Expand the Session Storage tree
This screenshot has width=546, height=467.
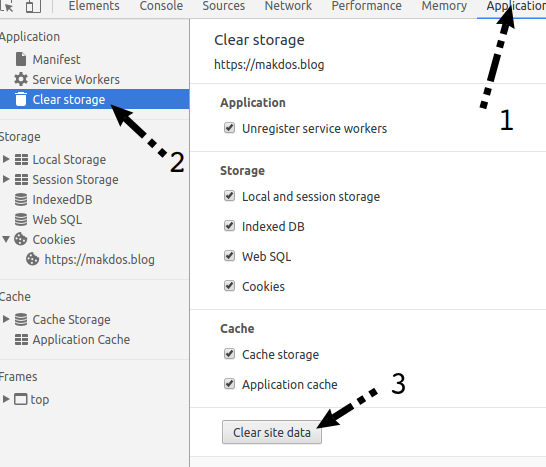click(6, 179)
